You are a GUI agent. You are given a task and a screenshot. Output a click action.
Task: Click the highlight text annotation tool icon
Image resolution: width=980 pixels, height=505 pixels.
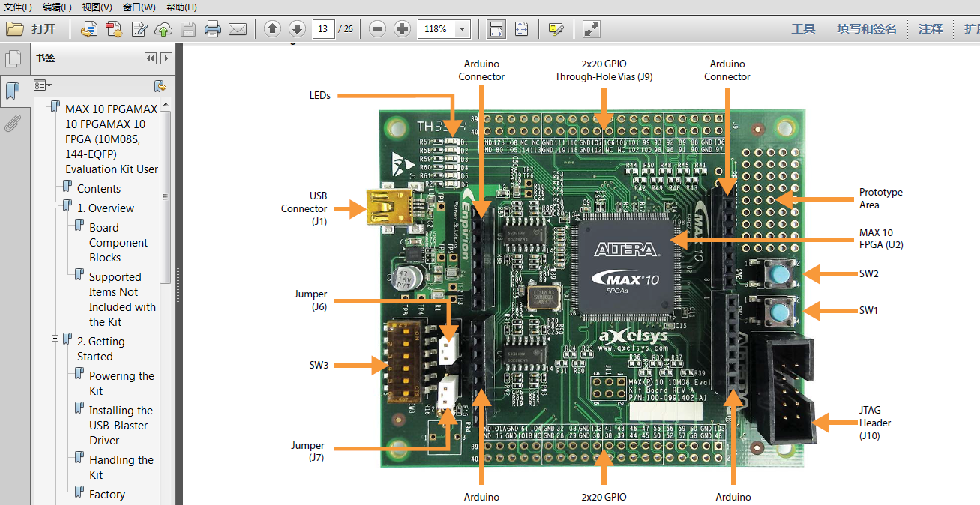pos(556,29)
